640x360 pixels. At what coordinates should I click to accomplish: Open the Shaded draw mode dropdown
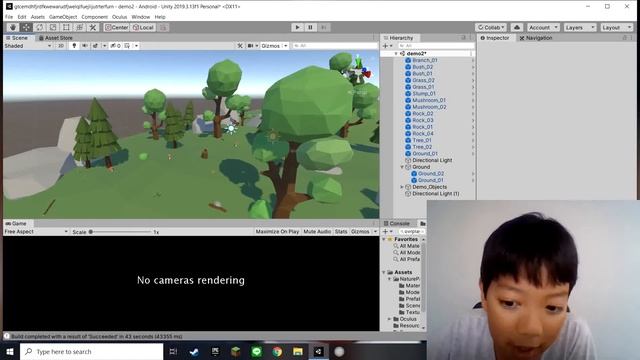tap(28, 46)
